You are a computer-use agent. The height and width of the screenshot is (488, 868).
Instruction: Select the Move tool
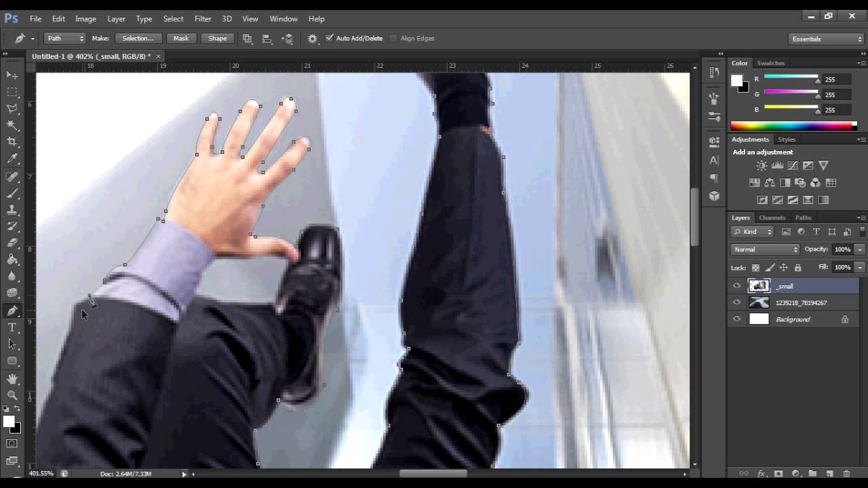(12, 75)
